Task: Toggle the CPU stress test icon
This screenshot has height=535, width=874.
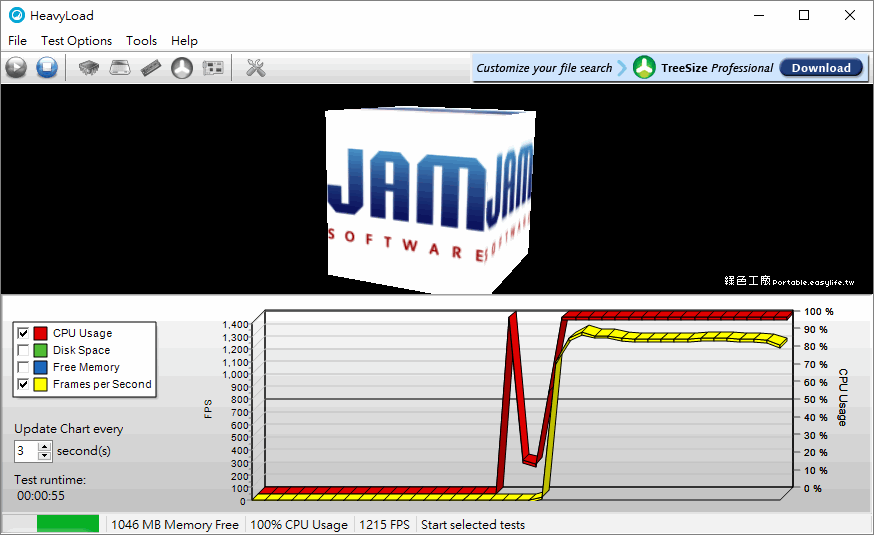Action: click(x=89, y=68)
